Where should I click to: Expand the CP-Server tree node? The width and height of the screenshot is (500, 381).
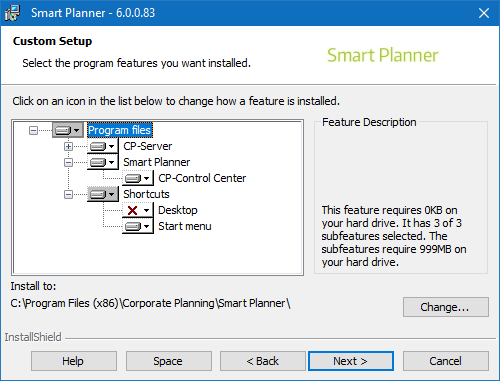pos(68,146)
